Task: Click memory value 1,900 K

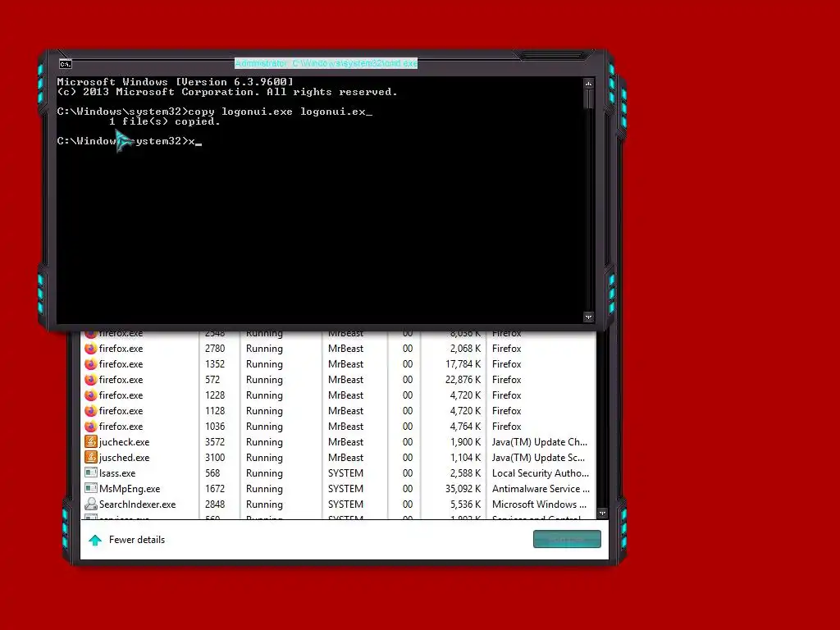Action: tap(465, 442)
